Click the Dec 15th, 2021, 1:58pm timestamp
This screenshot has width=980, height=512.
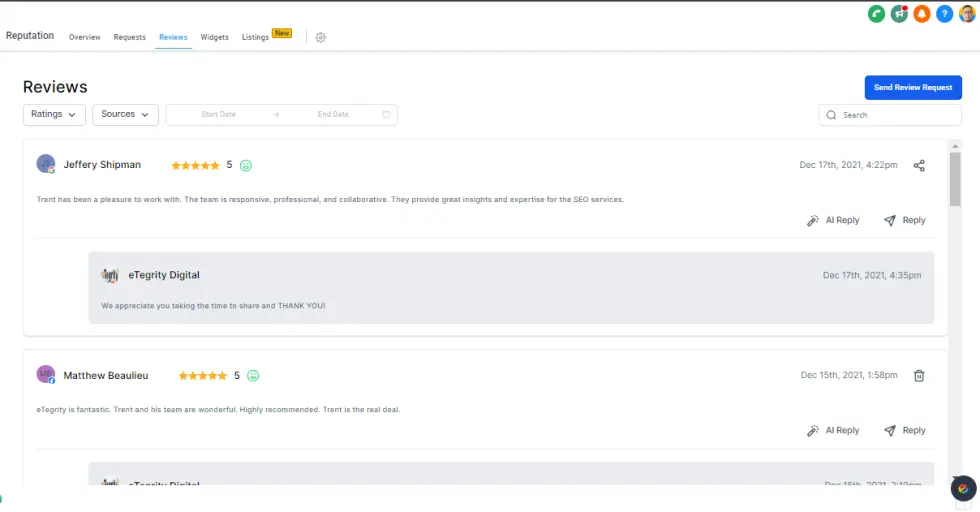[x=849, y=375]
